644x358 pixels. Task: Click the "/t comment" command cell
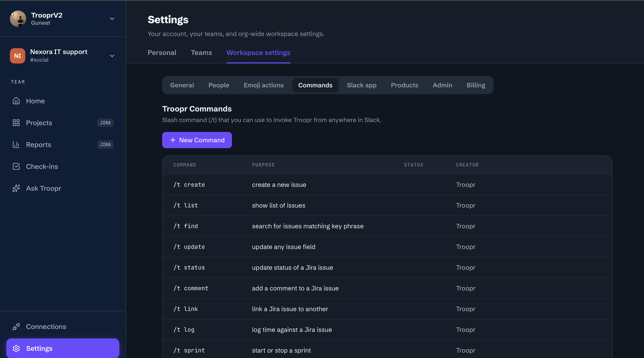(191, 288)
